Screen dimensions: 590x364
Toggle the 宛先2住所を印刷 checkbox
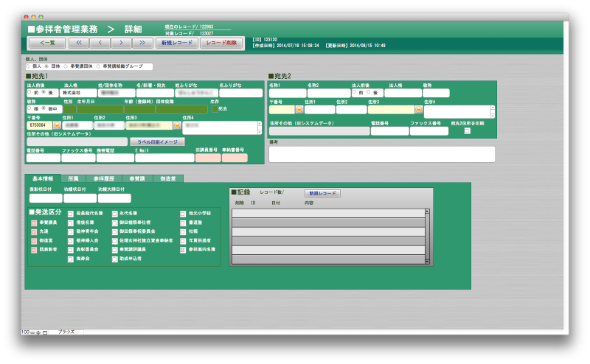(467, 131)
